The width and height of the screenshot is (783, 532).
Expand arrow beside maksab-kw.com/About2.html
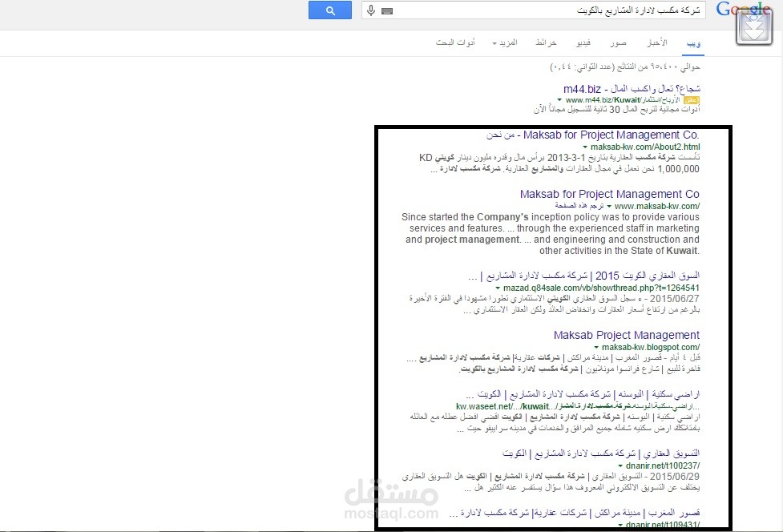pyautogui.click(x=585, y=147)
